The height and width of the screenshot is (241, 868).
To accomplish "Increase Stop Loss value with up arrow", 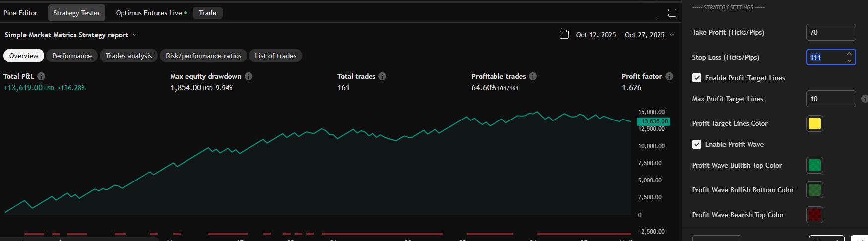I will 849,54.
